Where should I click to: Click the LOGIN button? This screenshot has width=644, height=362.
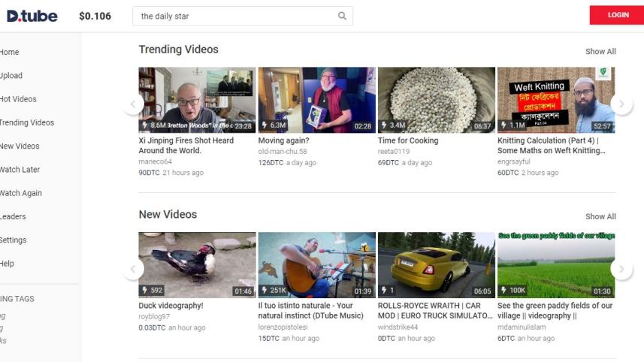tap(617, 15)
